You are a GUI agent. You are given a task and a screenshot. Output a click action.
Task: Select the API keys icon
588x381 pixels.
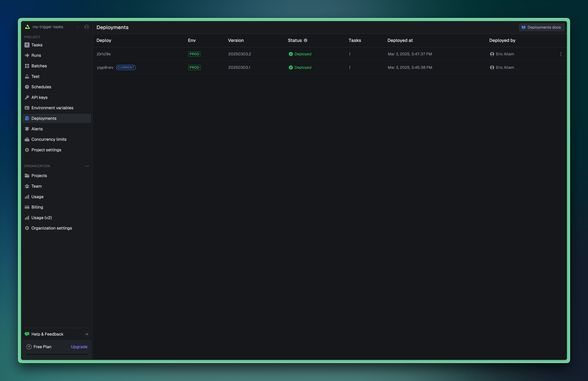pyautogui.click(x=27, y=97)
